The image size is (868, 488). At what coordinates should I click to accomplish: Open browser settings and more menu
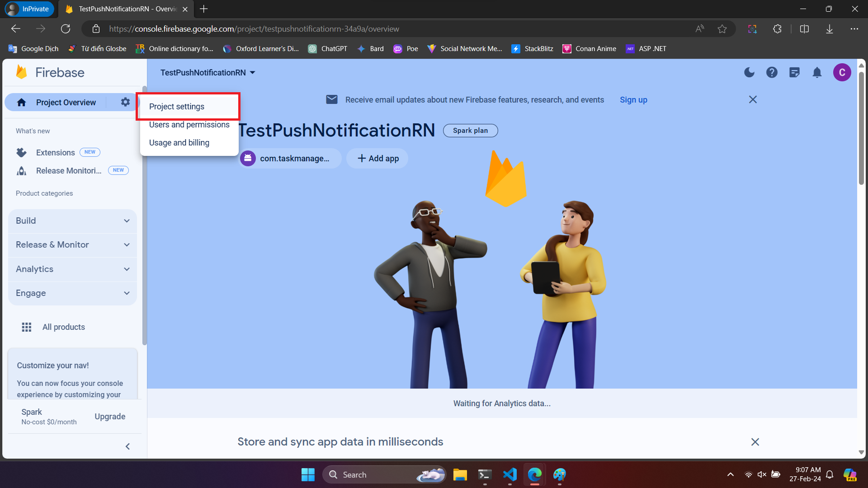(854, 29)
